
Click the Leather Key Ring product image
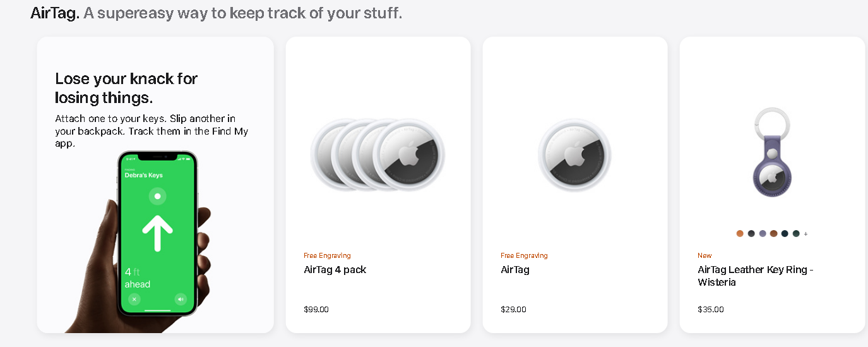pos(772,154)
